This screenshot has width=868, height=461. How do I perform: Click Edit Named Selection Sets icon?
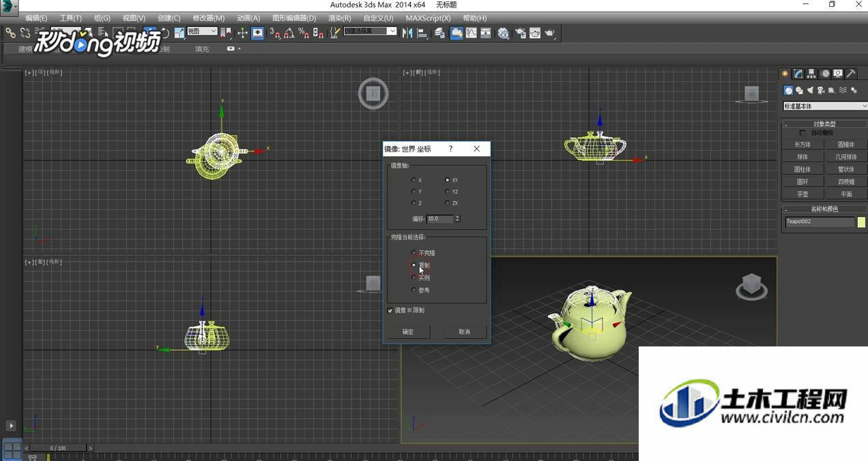[x=335, y=33]
